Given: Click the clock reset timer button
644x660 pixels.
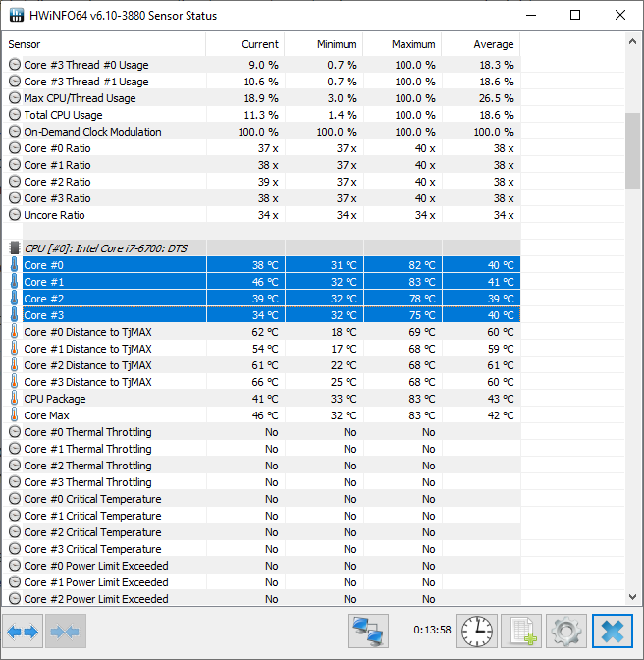Looking at the screenshot, I should coord(477,631).
